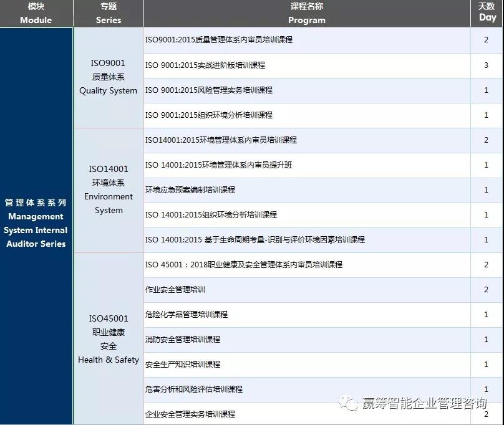Select the ISO9001 质量体系 Quality System group cell
The height and width of the screenshot is (425, 504).
coord(107,77)
